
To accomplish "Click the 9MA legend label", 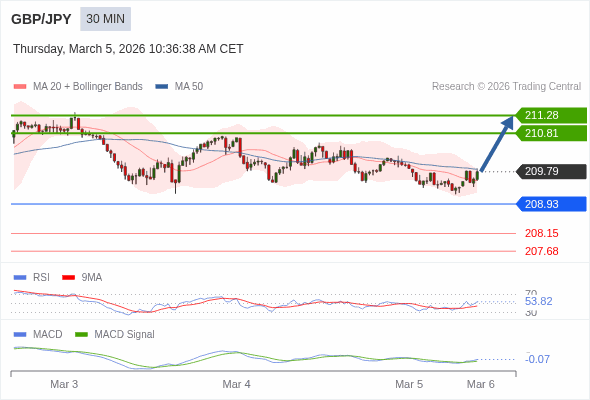I will pyautogui.click(x=92, y=278).
